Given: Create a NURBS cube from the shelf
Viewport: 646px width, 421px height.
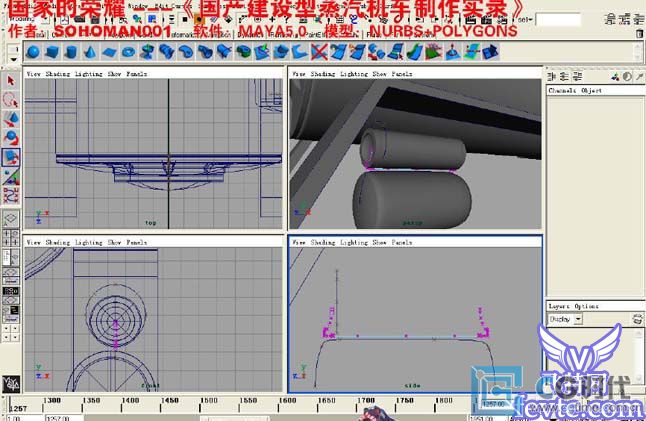Looking at the screenshot, I should point(52,52).
